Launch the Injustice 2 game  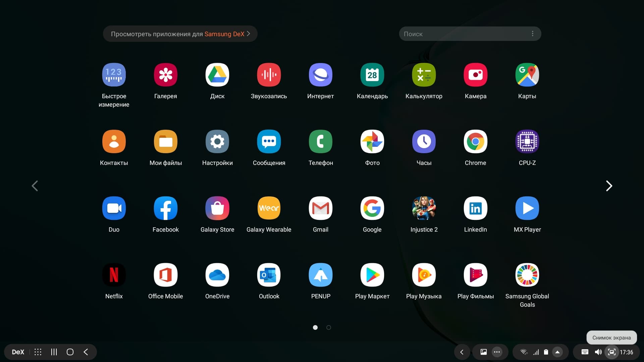pyautogui.click(x=424, y=208)
